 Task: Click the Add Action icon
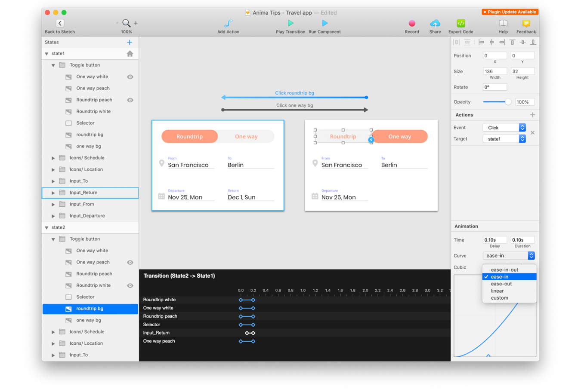pyautogui.click(x=228, y=23)
